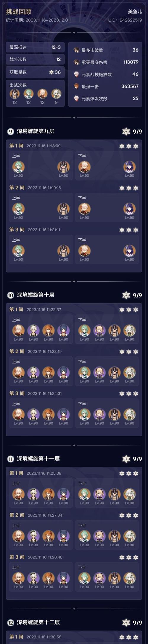Click Floor 10 Chamber 2 three-star rating
Viewport: 148px width, 644px height.
129,352
